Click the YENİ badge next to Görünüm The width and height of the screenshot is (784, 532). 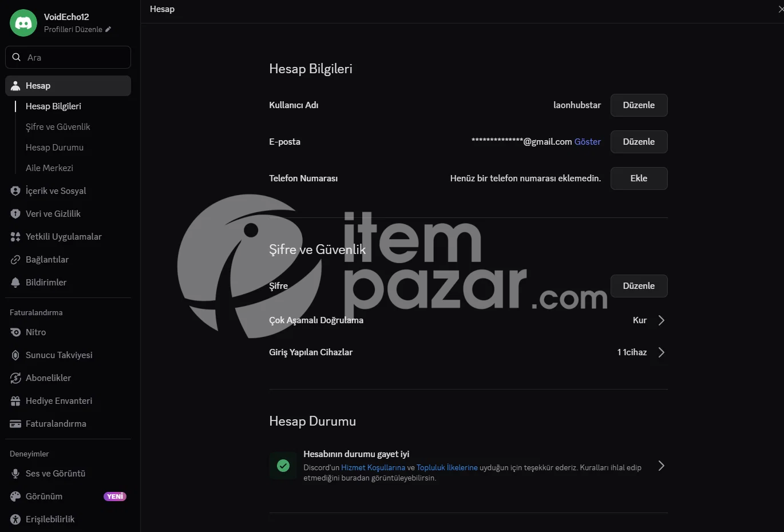click(115, 497)
